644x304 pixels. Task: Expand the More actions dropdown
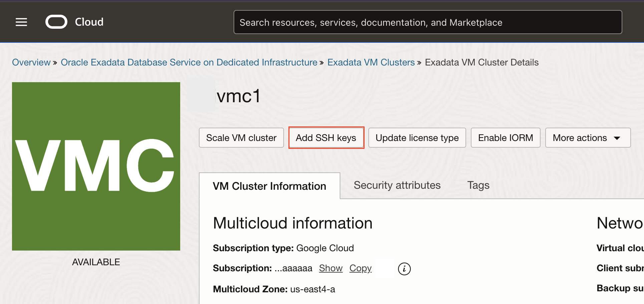pyautogui.click(x=588, y=138)
